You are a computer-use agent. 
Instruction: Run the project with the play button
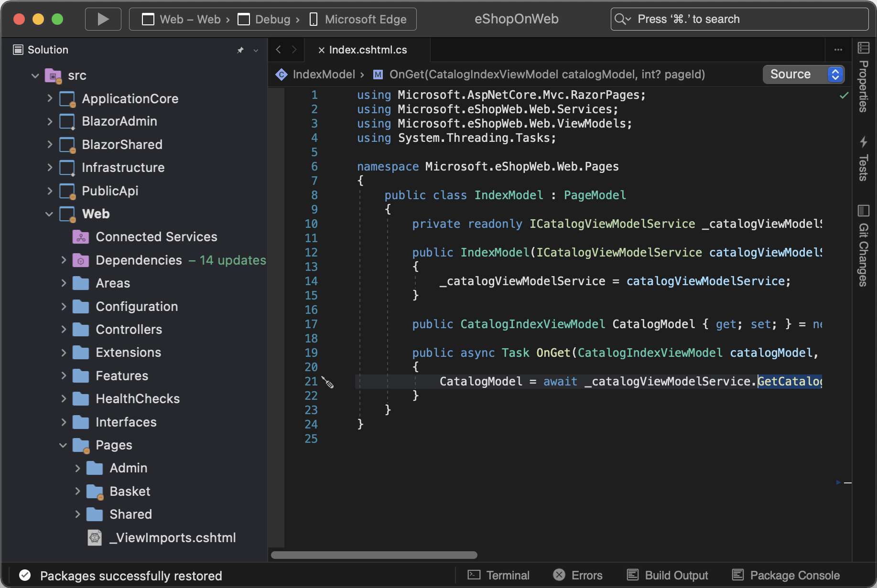(103, 19)
